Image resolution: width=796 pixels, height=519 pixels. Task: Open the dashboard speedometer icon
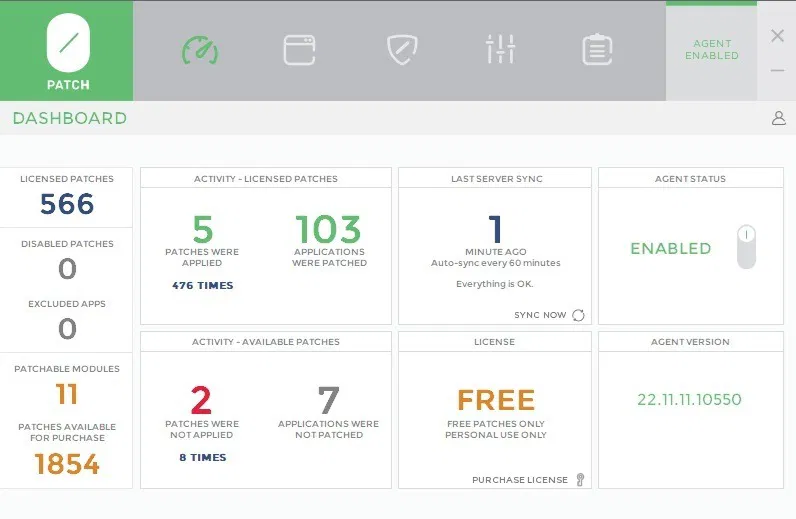point(199,50)
